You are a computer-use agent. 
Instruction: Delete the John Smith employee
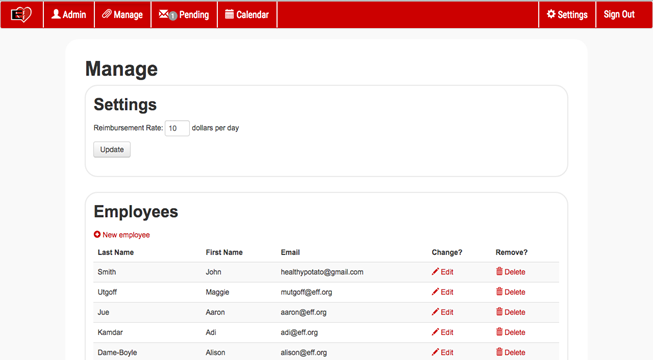(x=511, y=272)
